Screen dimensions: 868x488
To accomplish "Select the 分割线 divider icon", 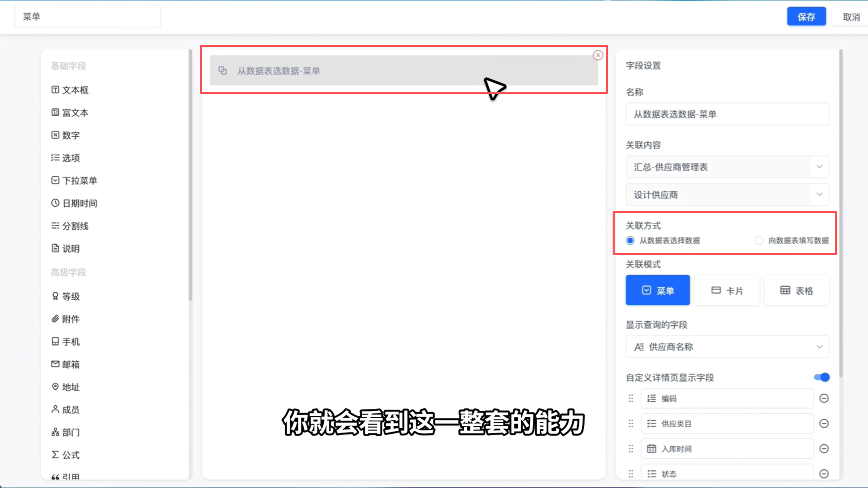I will [x=55, y=226].
